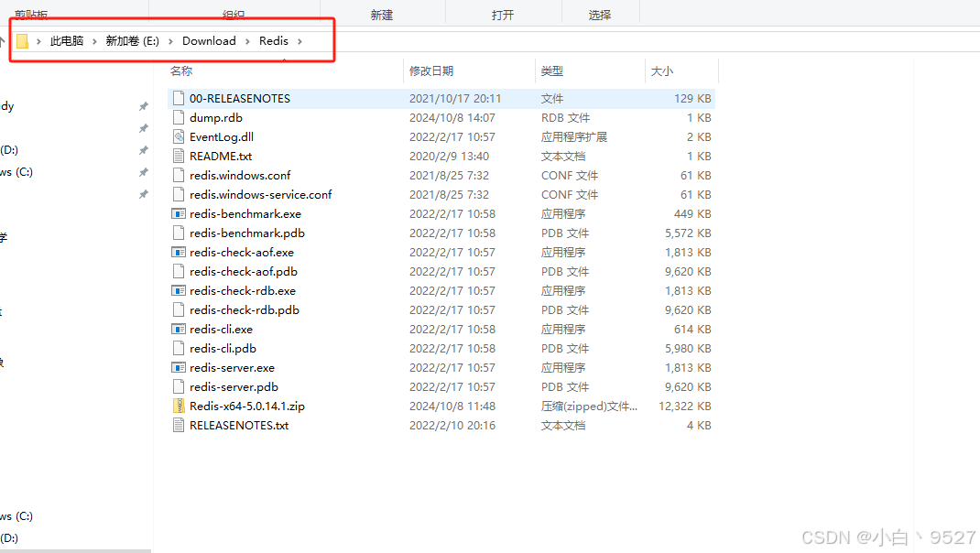
Task: Select the README.txt file name
Action: pyautogui.click(x=221, y=157)
